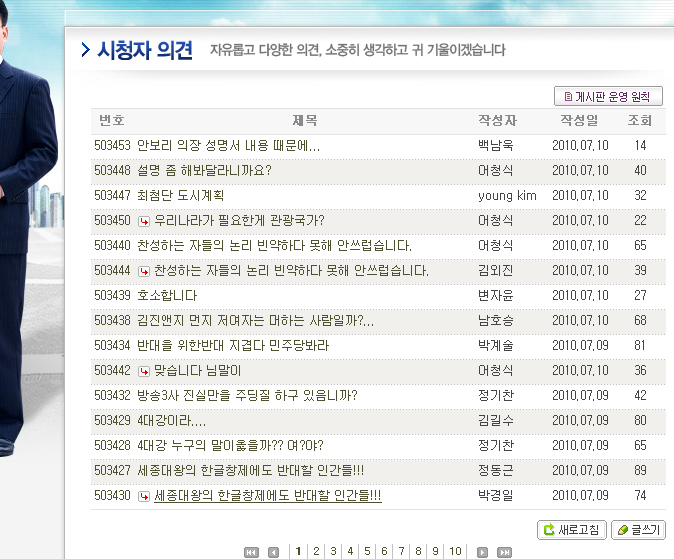Image resolution: width=674 pixels, height=559 pixels.
Task: Select page 7 in pagination
Action: (401, 551)
